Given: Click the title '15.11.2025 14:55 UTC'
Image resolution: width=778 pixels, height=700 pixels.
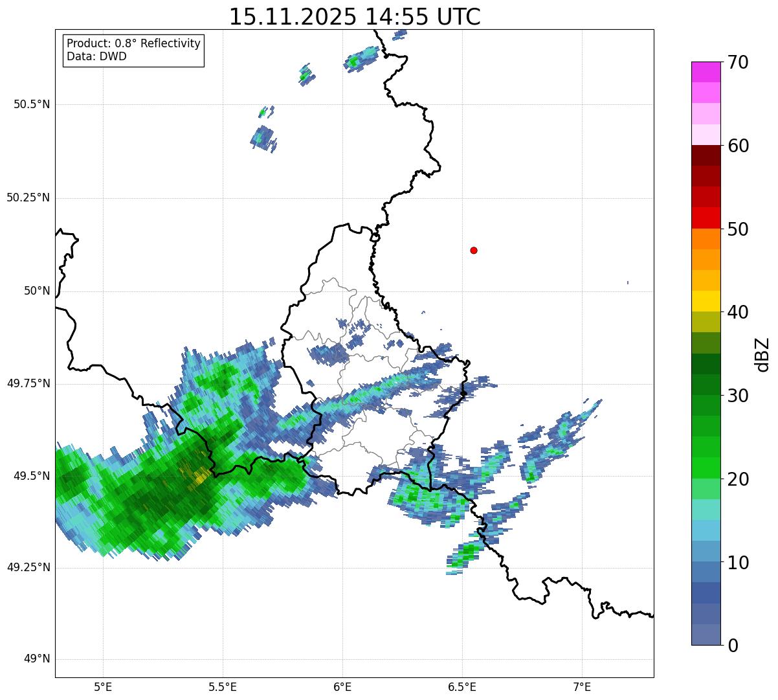Looking at the screenshot, I should coord(355,17).
